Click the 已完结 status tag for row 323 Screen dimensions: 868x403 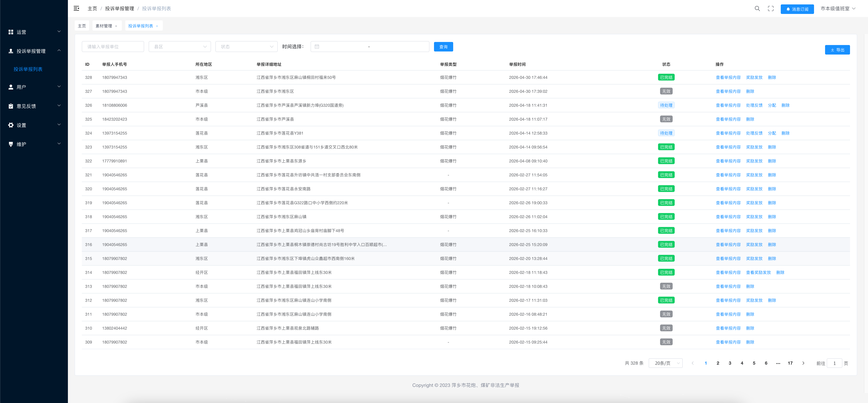666,147
